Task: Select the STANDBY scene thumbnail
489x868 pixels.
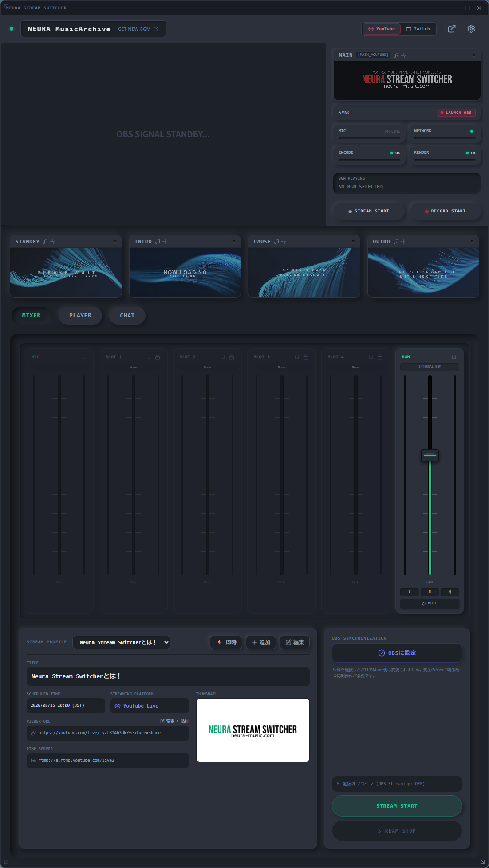Action: click(66, 273)
